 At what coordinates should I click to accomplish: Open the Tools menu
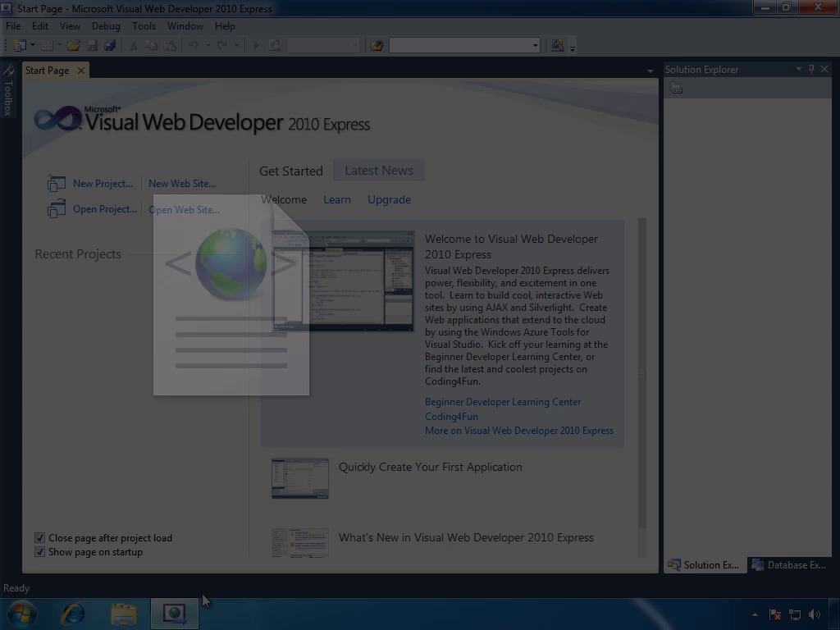(x=144, y=26)
